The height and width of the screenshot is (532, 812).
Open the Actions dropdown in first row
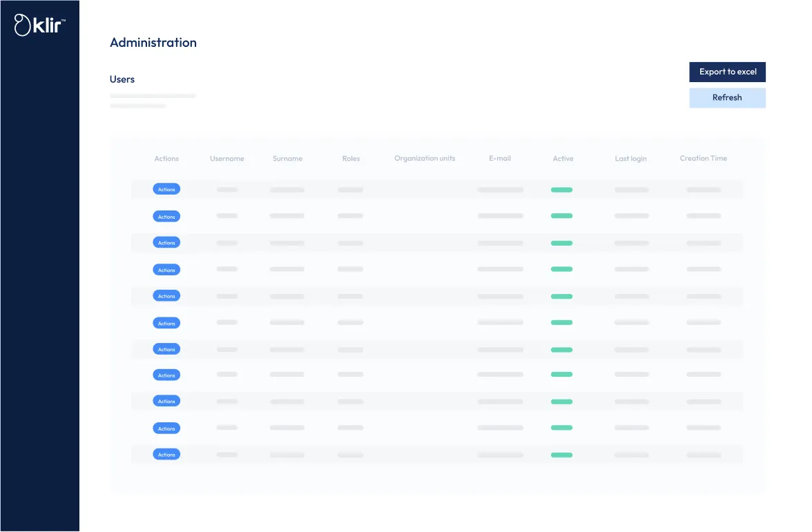166,189
